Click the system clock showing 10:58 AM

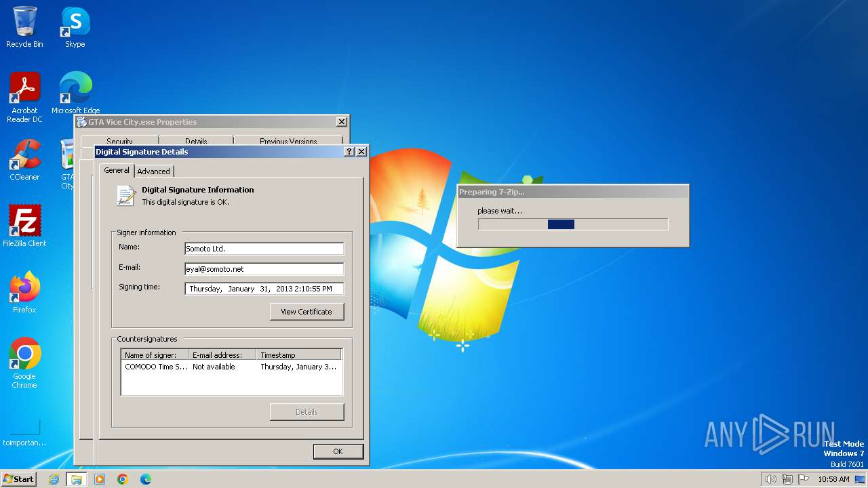pos(833,479)
